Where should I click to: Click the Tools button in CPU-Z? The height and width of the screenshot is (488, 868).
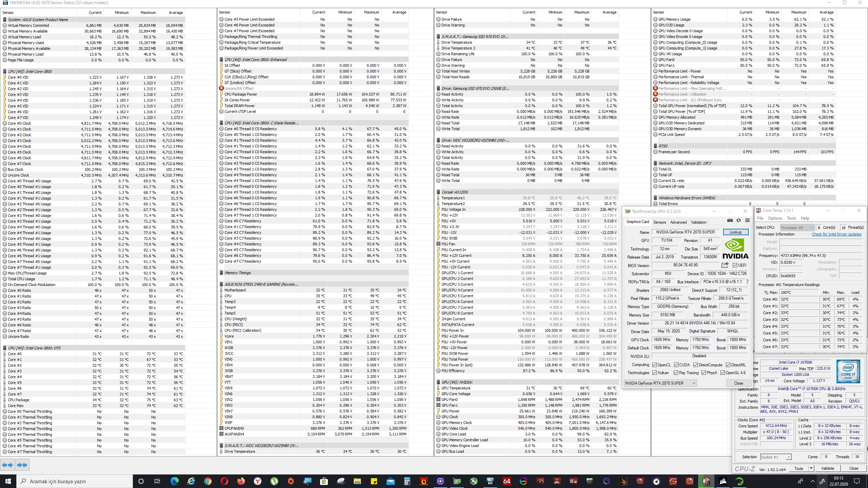click(798, 468)
